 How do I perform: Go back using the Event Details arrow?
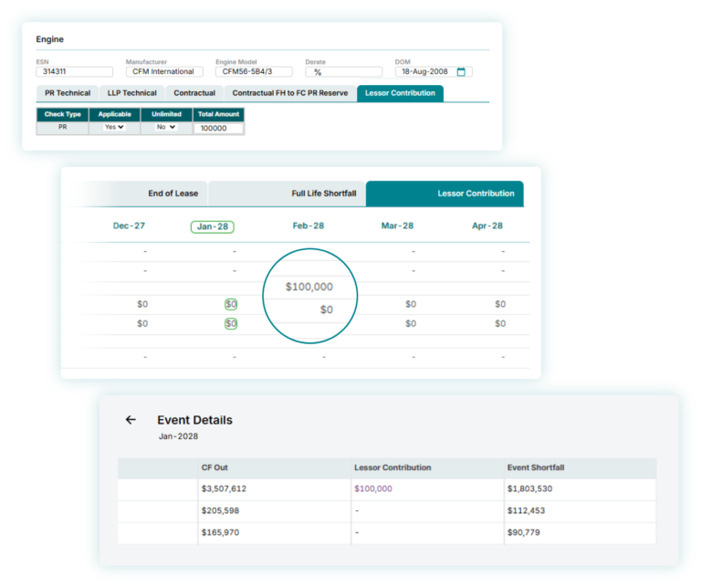(131, 419)
